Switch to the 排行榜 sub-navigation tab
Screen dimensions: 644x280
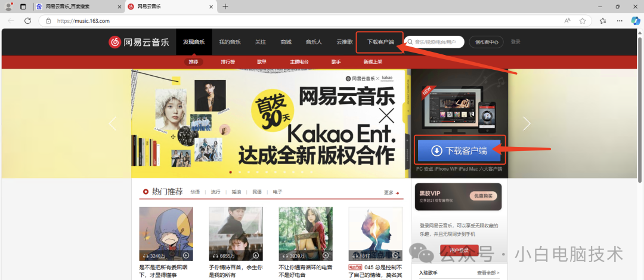pyautogui.click(x=228, y=62)
